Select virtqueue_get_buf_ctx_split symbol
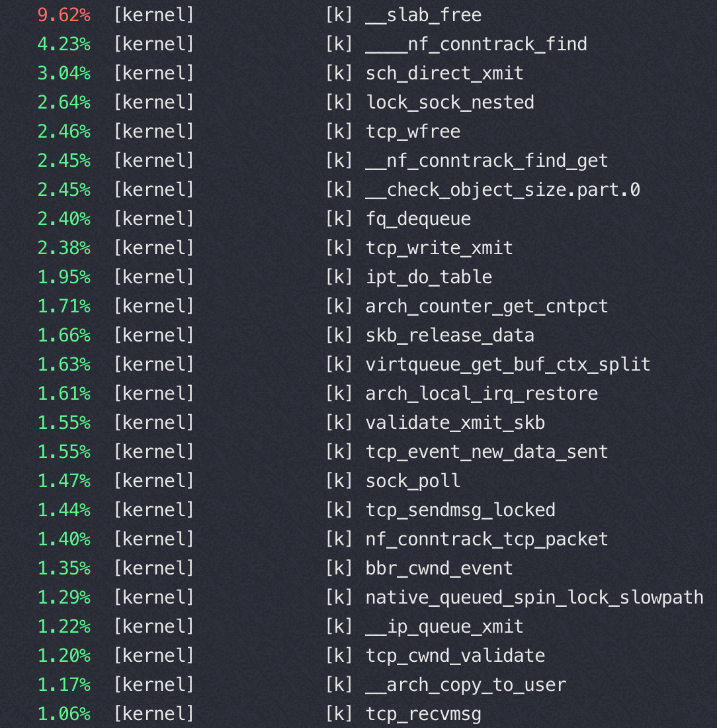This screenshot has width=717, height=728. click(x=507, y=365)
